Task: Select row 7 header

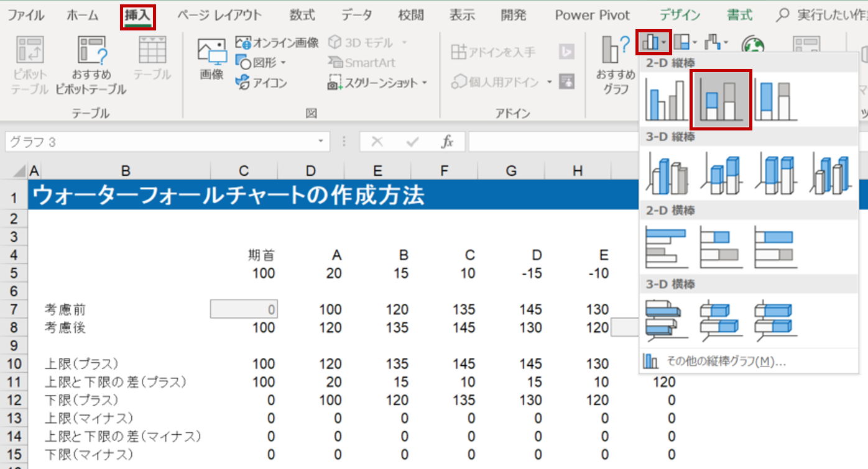Action: 14,309
